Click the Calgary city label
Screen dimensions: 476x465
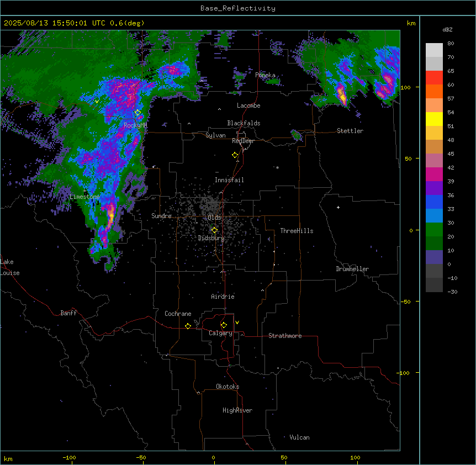[221, 333]
